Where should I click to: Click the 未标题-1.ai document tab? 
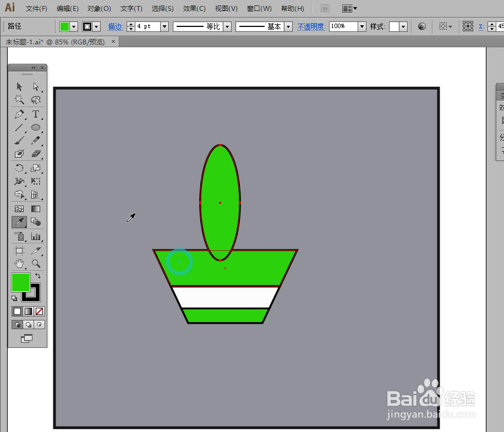point(55,41)
